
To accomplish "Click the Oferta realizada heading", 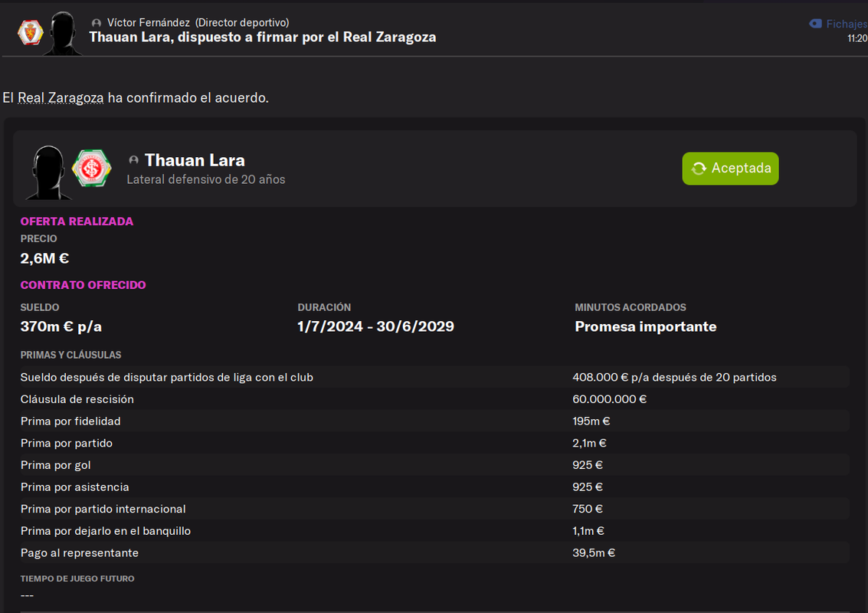I will click(x=77, y=221).
